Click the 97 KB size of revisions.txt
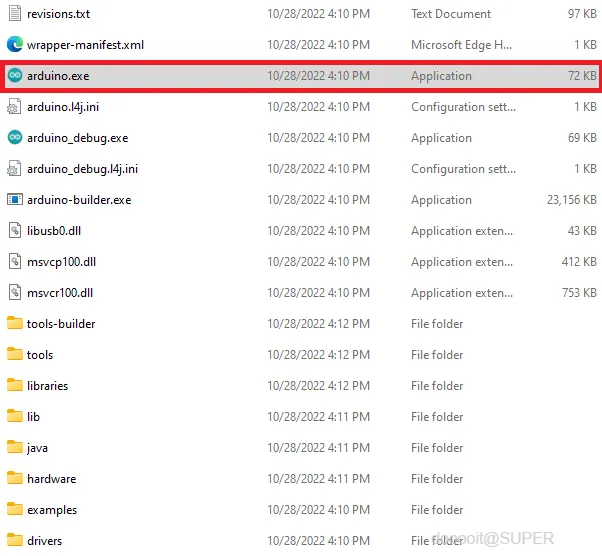This screenshot has height=556, width=602. pos(582,14)
